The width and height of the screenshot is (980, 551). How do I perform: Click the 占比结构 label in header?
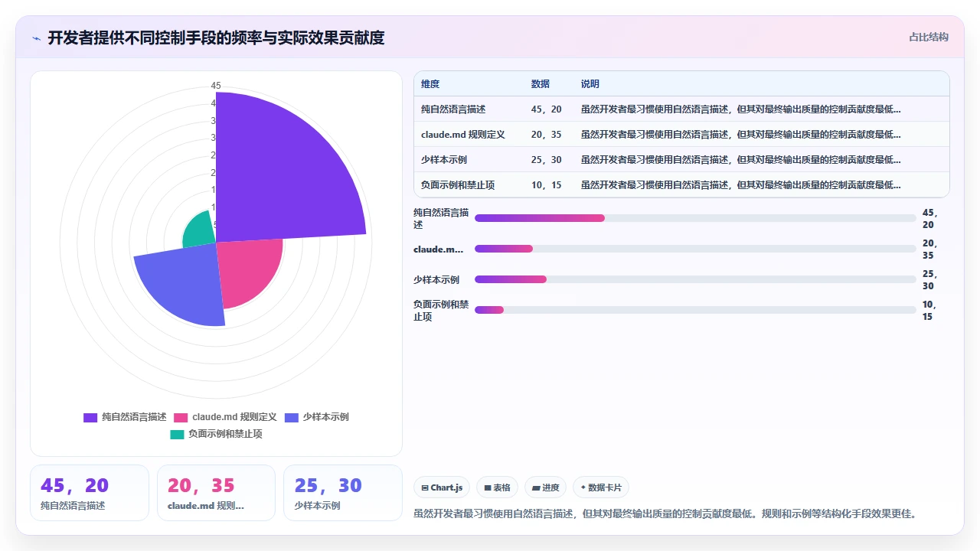(929, 37)
